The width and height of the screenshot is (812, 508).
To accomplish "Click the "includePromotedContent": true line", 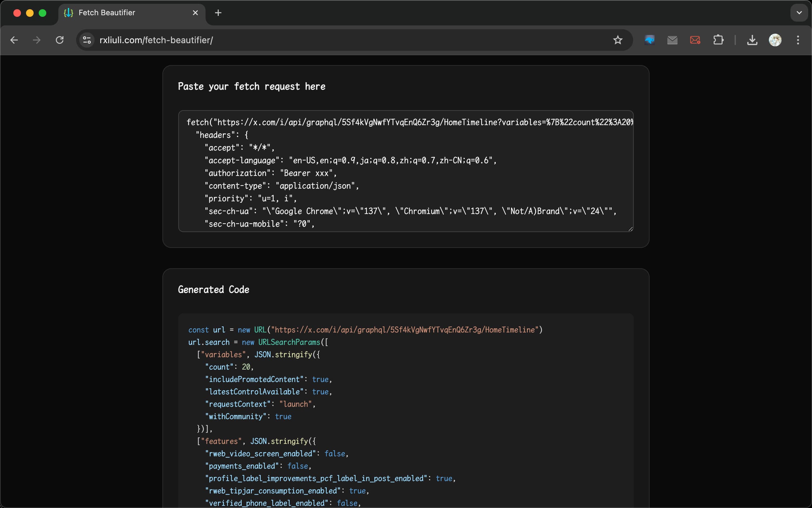I will [268, 379].
